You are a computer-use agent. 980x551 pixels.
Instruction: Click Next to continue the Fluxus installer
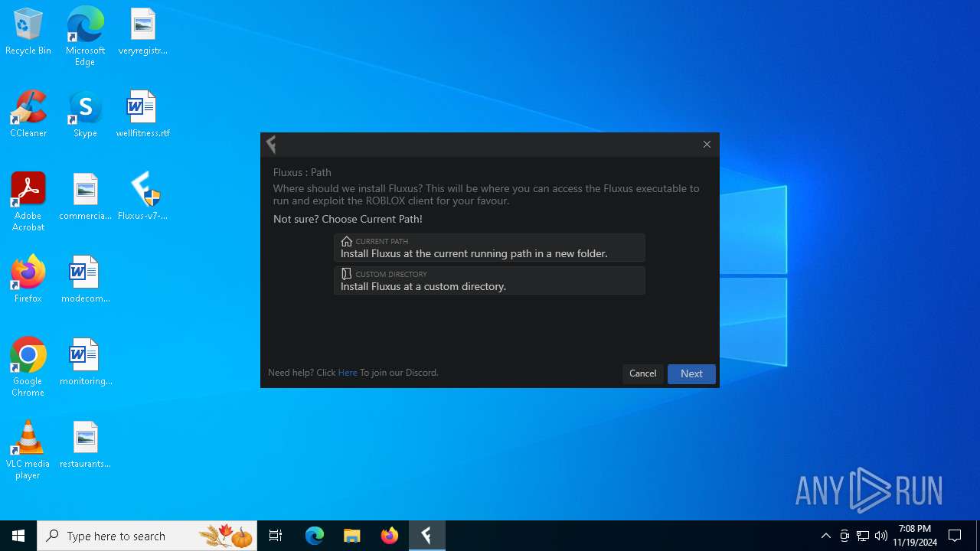(691, 373)
